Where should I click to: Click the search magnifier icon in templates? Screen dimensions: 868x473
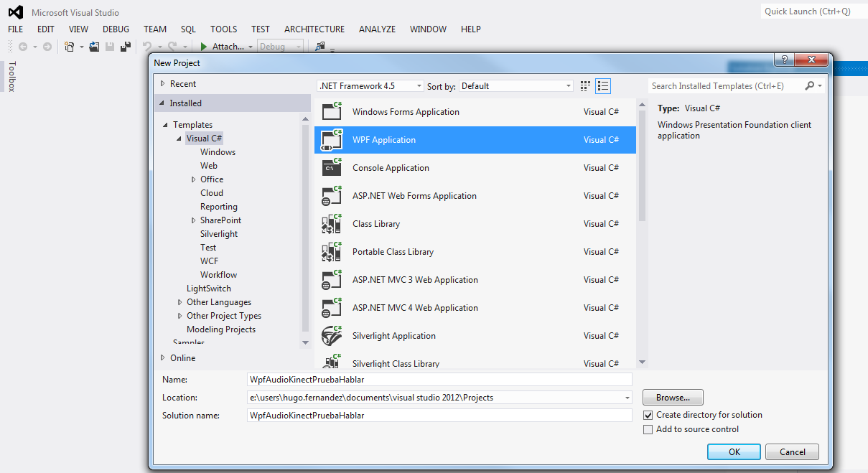[810, 86]
